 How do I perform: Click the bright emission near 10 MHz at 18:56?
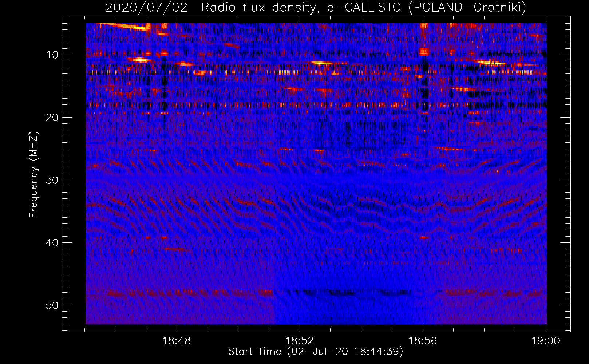coord(424,51)
